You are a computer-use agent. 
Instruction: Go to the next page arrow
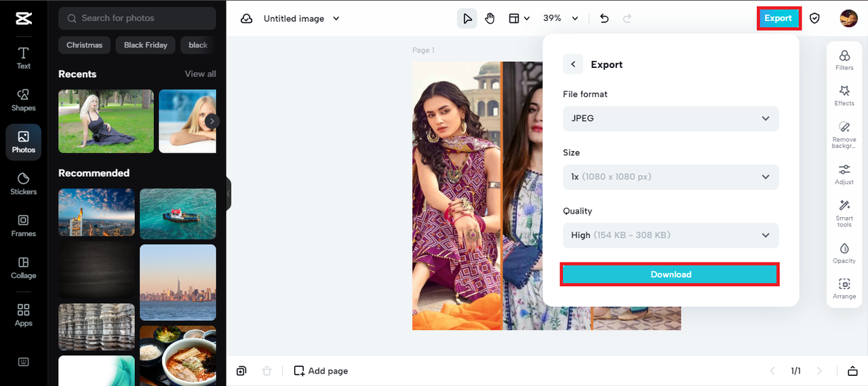click(x=819, y=371)
